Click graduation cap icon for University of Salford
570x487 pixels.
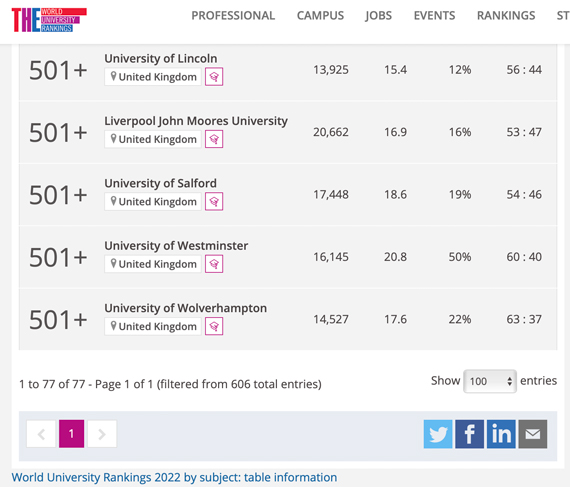(214, 201)
